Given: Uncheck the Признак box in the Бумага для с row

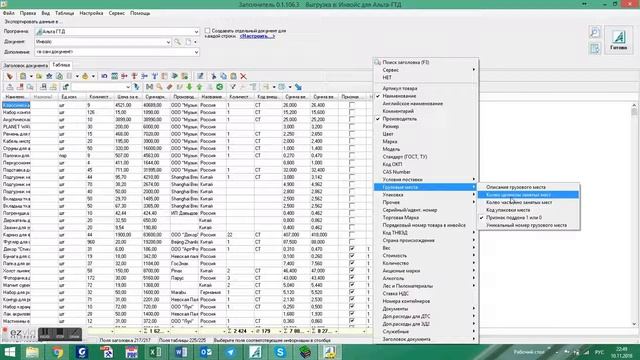Looking at the screenshot, I should pyautogui.click(x=352, y=256).
